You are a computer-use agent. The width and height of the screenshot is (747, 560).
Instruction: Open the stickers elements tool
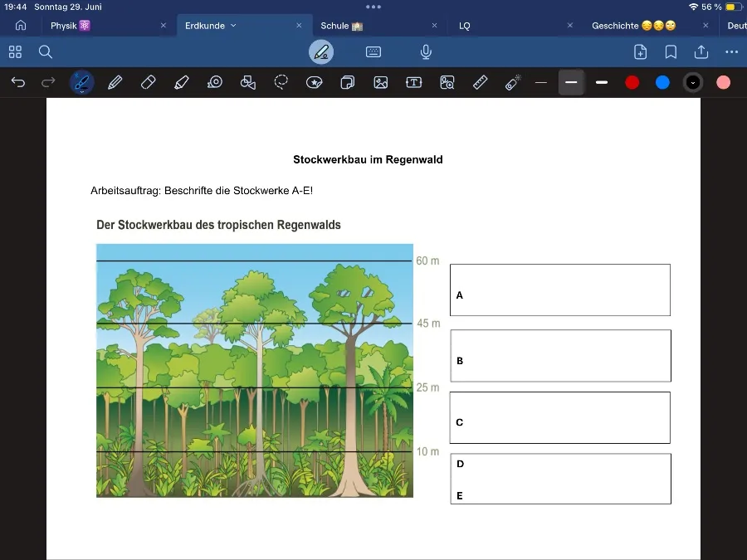click(x=315, y=82)
